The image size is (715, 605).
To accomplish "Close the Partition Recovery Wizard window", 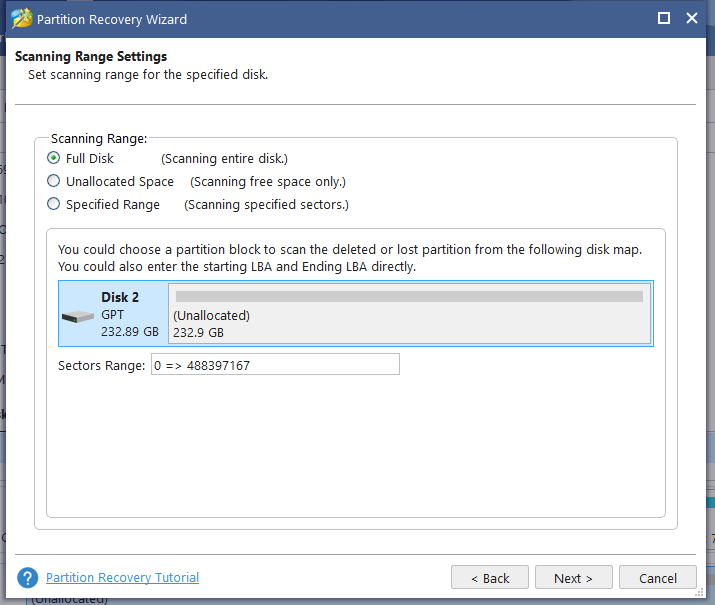I will (692, 18).
